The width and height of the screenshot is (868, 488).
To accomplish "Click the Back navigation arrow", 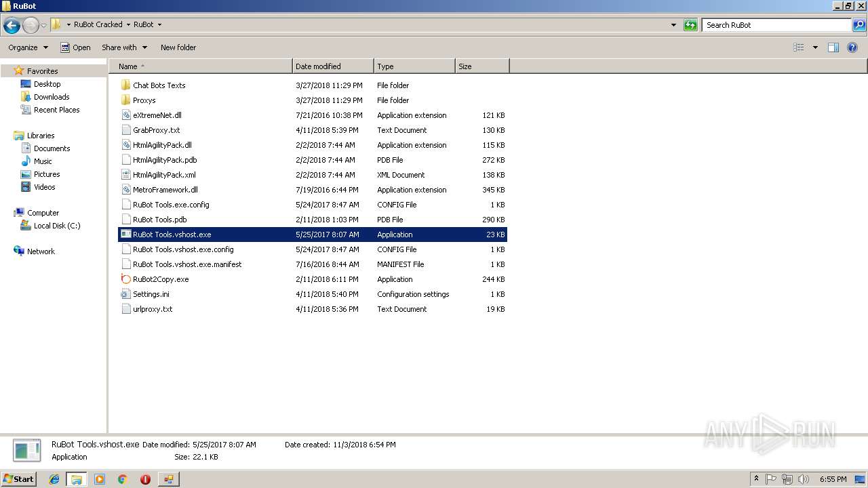I will coord(12,26).
